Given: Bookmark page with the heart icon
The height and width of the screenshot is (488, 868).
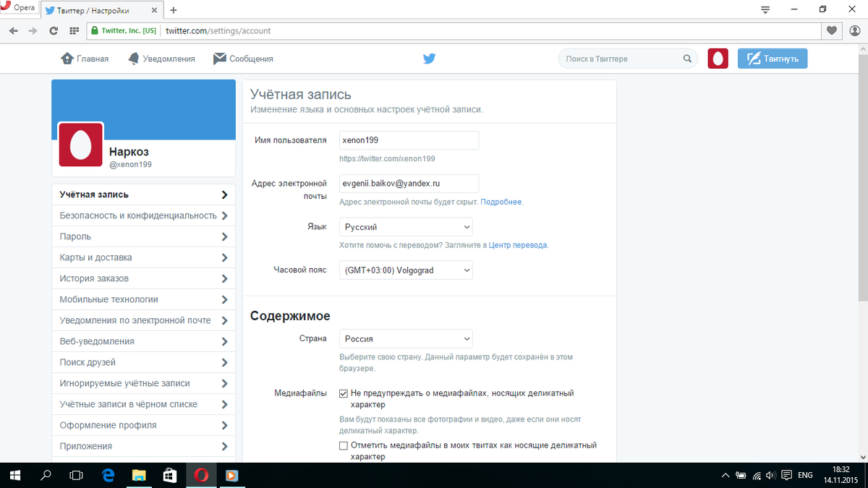Looking at the screenshot, I should pos(832,31).
